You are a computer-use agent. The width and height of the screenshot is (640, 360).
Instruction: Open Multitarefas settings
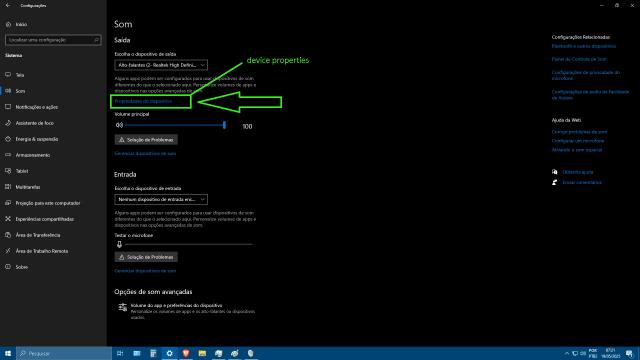(x=27, y=187)
